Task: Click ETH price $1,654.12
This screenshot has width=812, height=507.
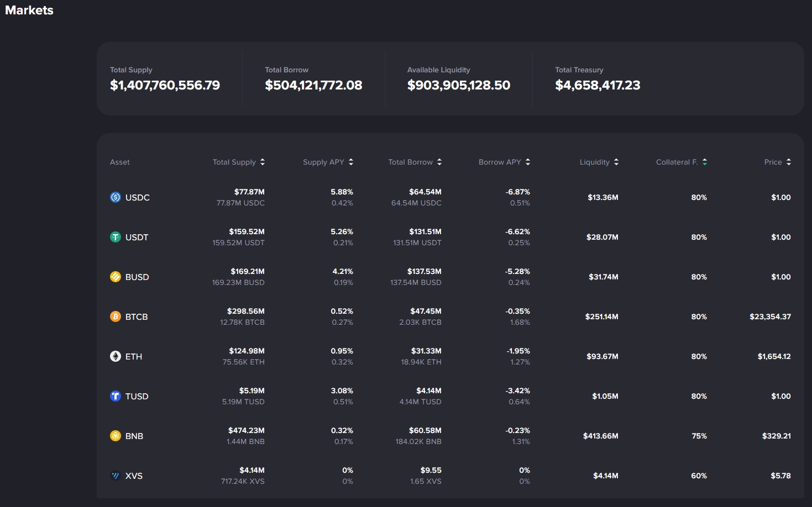Action: click(x=774, y=356)
